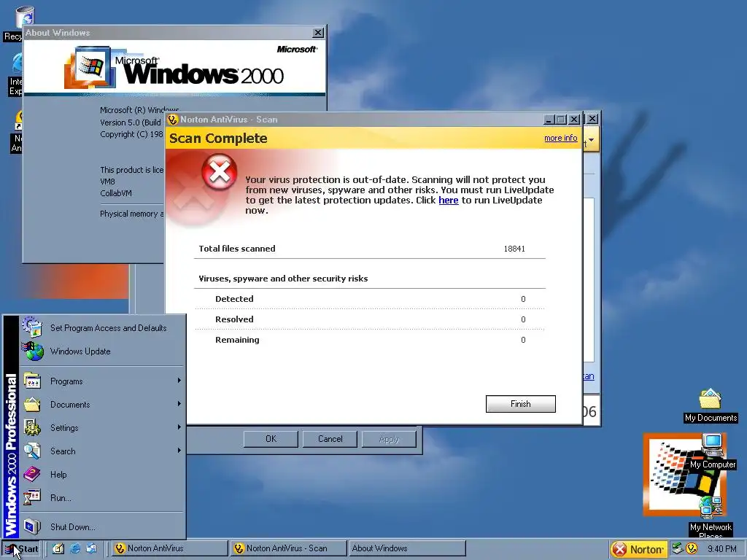Click Show Desktop quick launch icon

(58, 548)
